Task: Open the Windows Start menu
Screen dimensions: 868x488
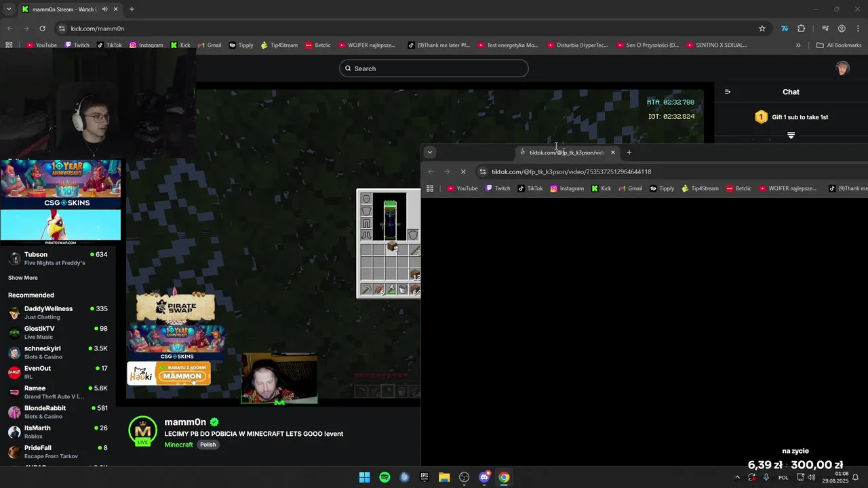Action: coord(364,477)
